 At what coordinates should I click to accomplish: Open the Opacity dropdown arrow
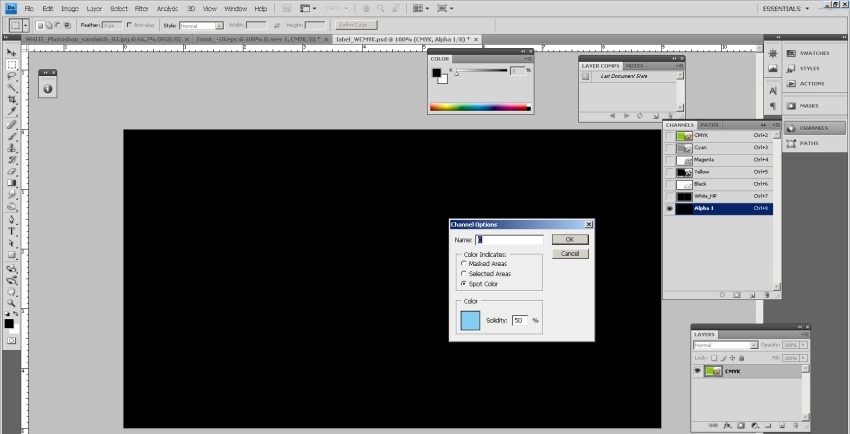pyautogui.click(x=803, y=345)
